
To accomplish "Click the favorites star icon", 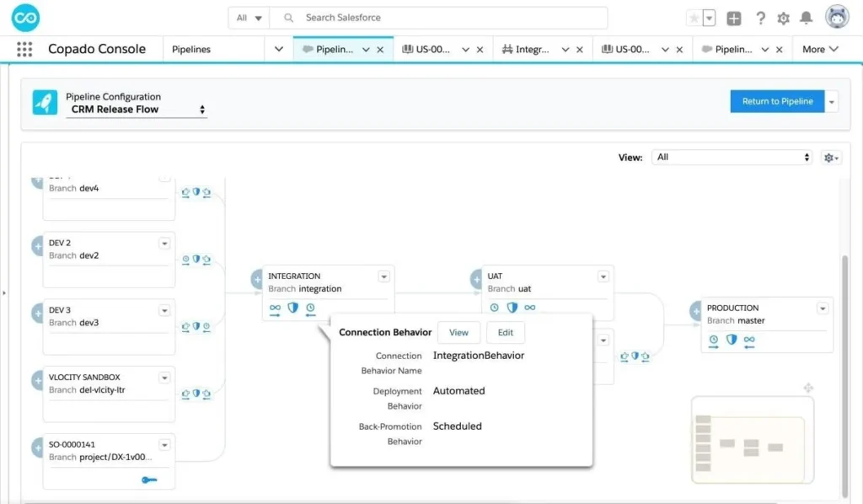I will [695, 17].
